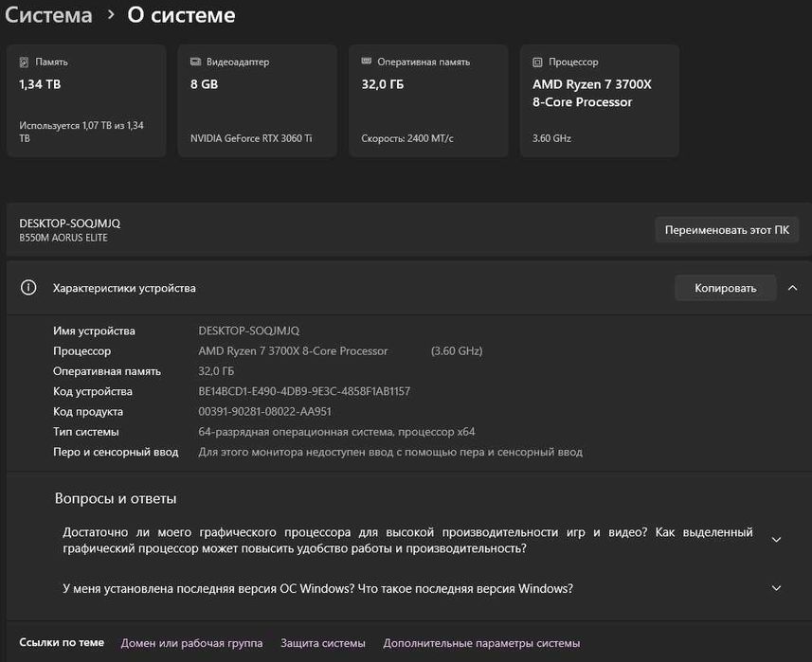Select the 3.60 GHz value on processor card
The width and height of the screenshot is (812, 662).
pos(551,138)
